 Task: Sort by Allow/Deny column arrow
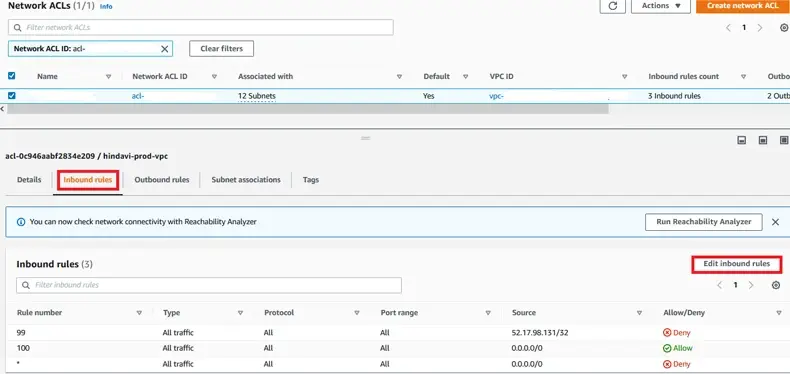coord(778,313)
